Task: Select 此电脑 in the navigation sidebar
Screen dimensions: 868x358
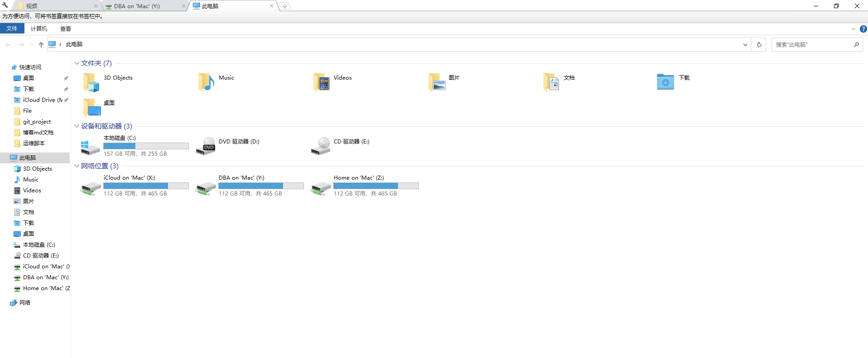Action: click(35, 158)
